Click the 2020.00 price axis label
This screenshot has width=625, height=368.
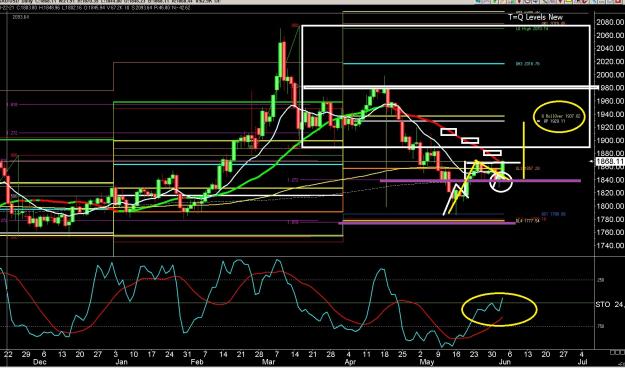pyautogui.click(x=610, y=61)
